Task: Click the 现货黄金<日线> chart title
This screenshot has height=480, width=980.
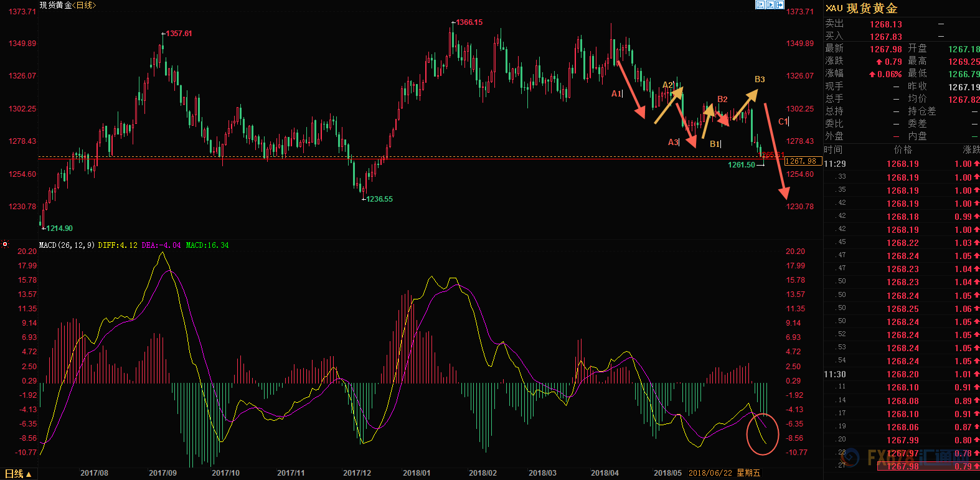Action: 68,5
